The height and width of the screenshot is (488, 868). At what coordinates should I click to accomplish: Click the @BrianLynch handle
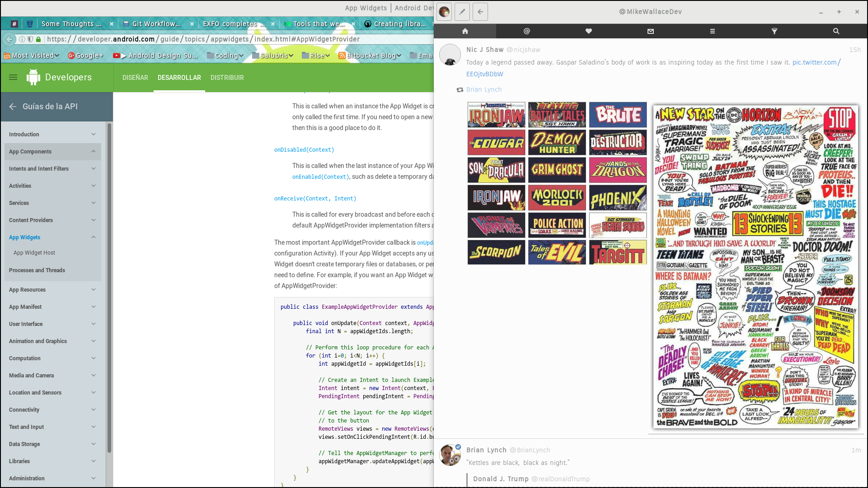(x=530, y=450)
